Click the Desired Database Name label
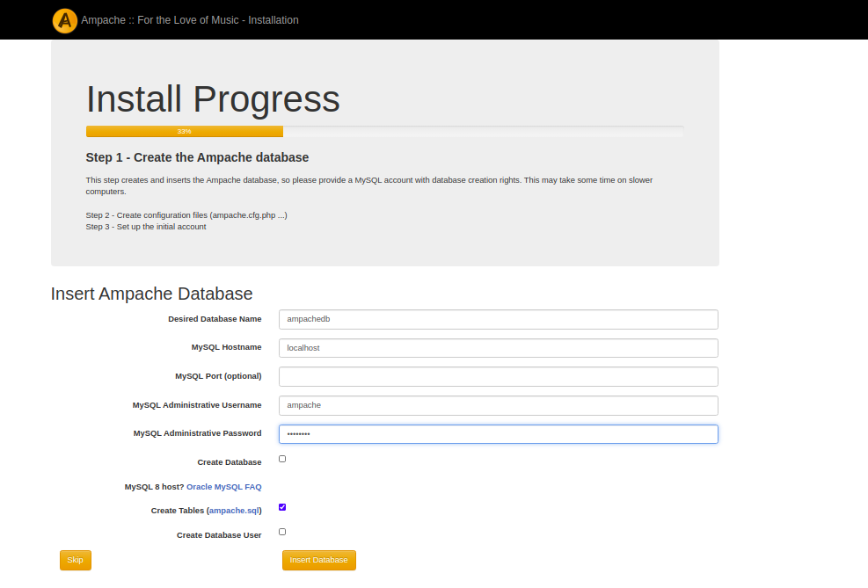This screenshot has width=868, height=588. (215, 319)
